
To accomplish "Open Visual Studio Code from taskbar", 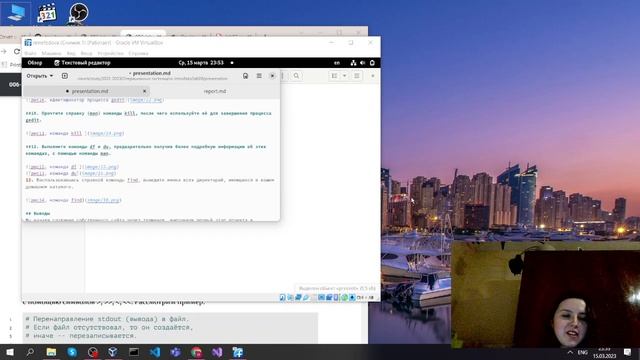I will coord(155,352).
